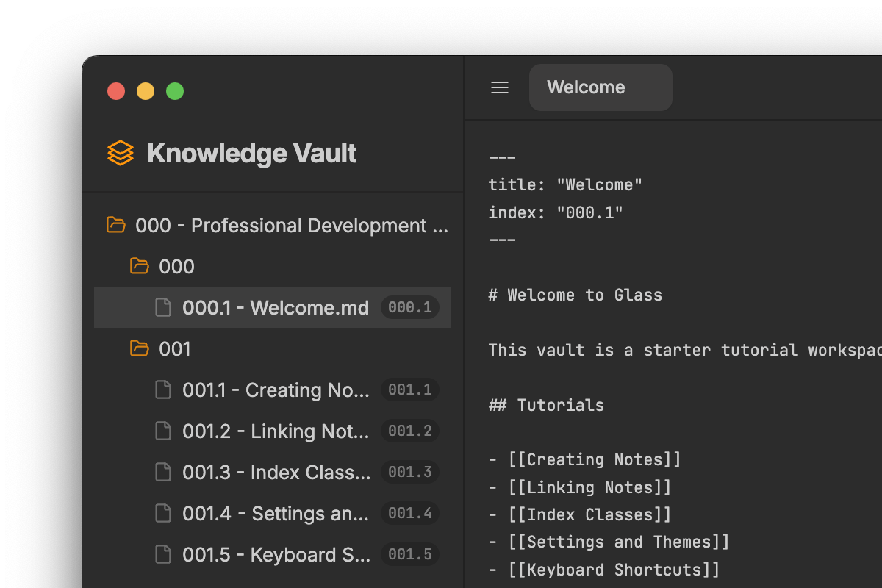
Task: Open the 001.3 - Index Classes file
Action: tap(273, 472)
